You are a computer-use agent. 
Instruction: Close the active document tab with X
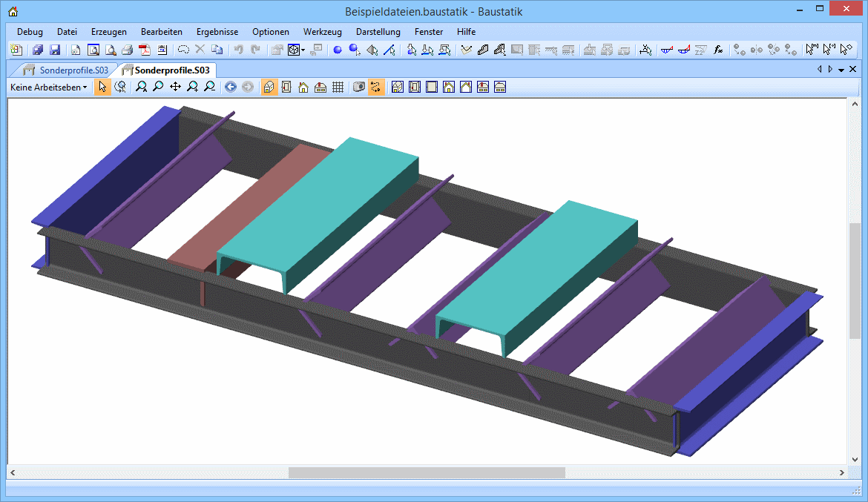click(852, 70)
